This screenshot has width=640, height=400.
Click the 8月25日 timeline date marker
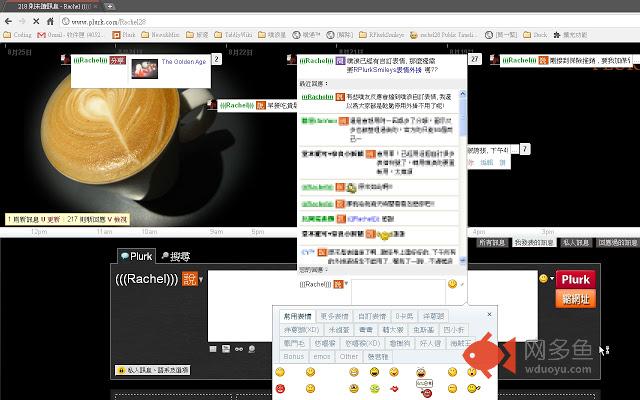tap(19, 52)
